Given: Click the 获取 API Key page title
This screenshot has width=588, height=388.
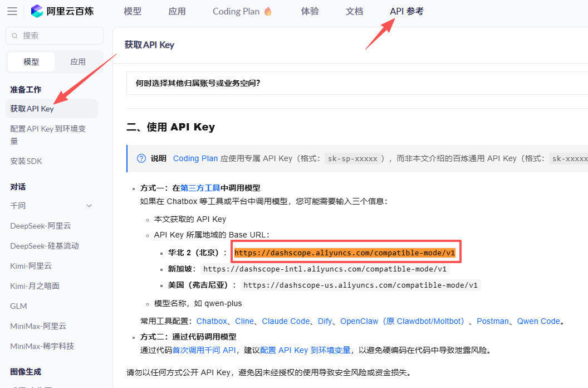Looking at the screenshot, I should click(x=149, y=45).
